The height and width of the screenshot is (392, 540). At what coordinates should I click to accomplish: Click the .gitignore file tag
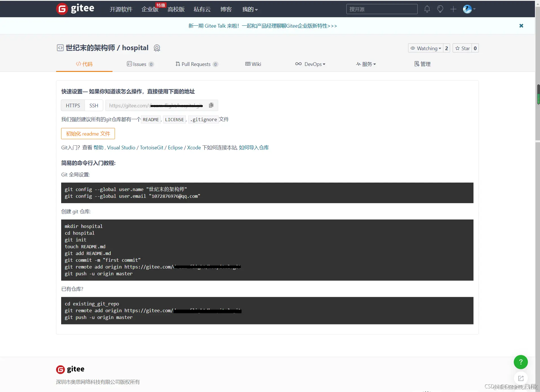pyautogui.click(x=203, y=119)
